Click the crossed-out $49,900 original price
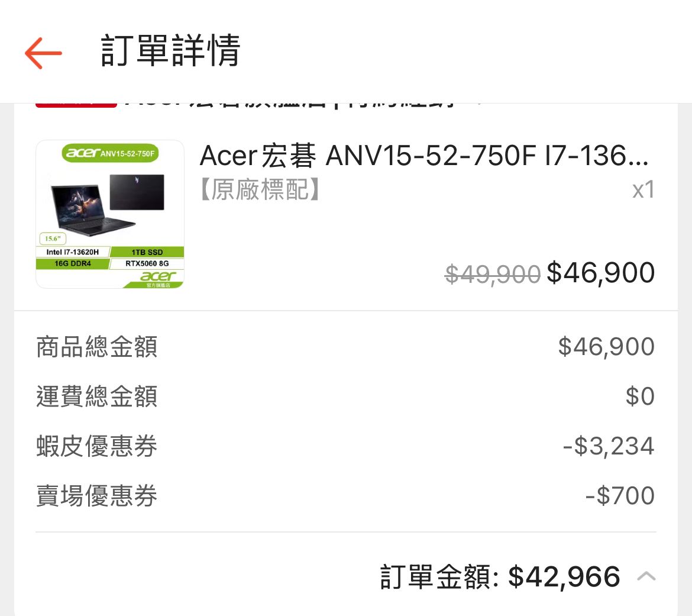Viewport: 692px width, 616px height. (x=493, y=274)
